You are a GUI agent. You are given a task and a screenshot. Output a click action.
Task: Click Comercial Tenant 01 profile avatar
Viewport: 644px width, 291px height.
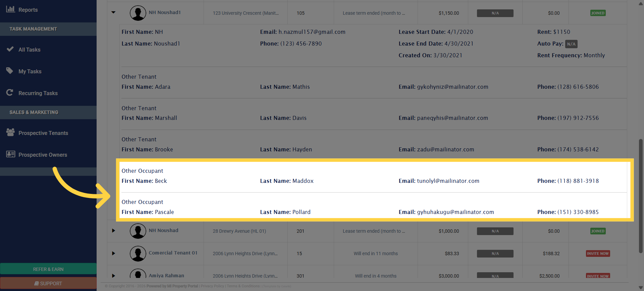coord(138,253)
